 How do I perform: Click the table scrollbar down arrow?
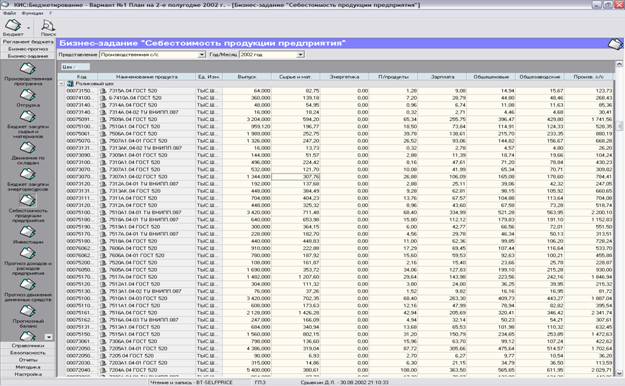(619, 373)
